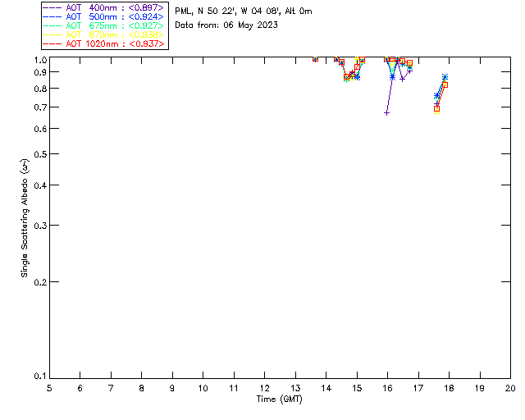Click the y-axis tick label '0.1'
The width and height of the screenshot is (525, 420).
pos(40,377)
